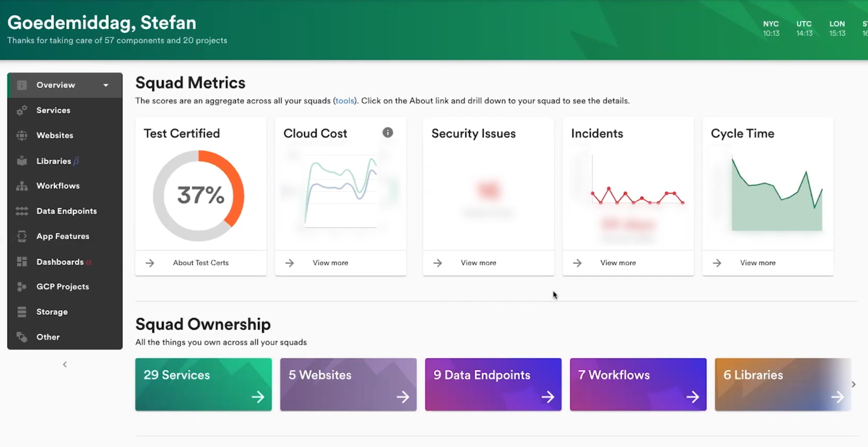
Task: Click the GCP Projects sidebar icon
Action: pyautogui.click(x=22, y=287)
